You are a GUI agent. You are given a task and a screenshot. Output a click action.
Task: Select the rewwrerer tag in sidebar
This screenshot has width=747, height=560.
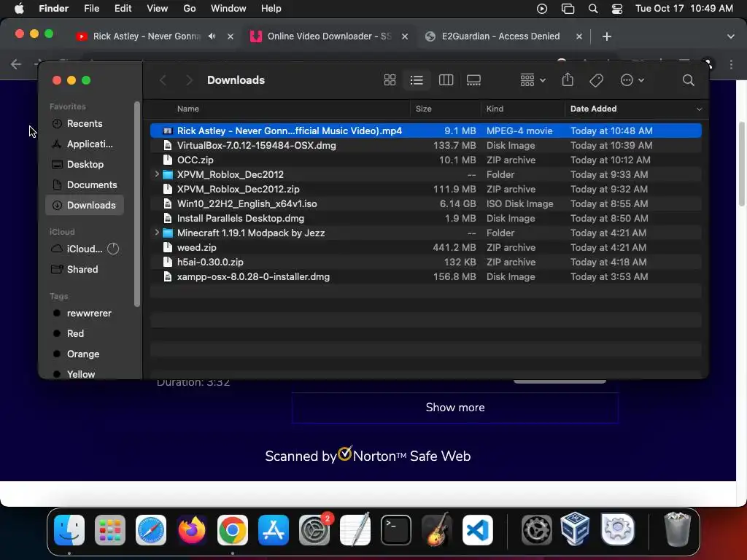coord(85,314)
